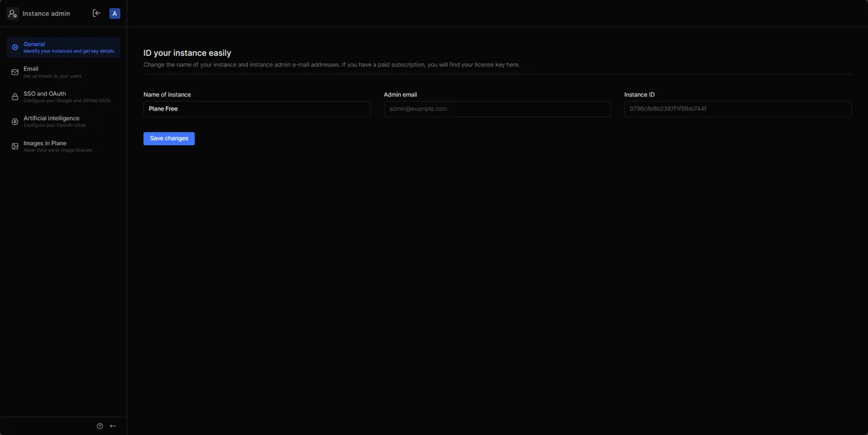This screenshot has width=868, height=435.
Task: Click 'Configure your OpenAI creds' subtitle
Action: [54, 126]
